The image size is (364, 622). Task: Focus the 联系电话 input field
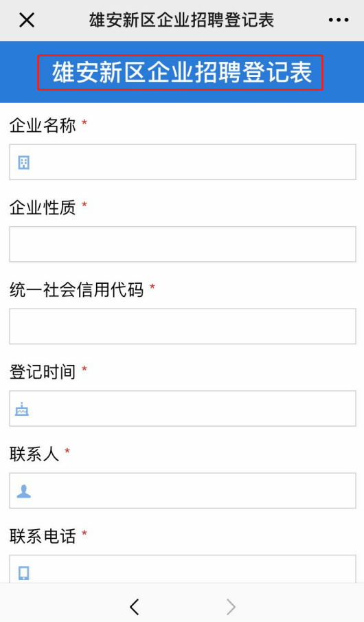pos(183,569)
